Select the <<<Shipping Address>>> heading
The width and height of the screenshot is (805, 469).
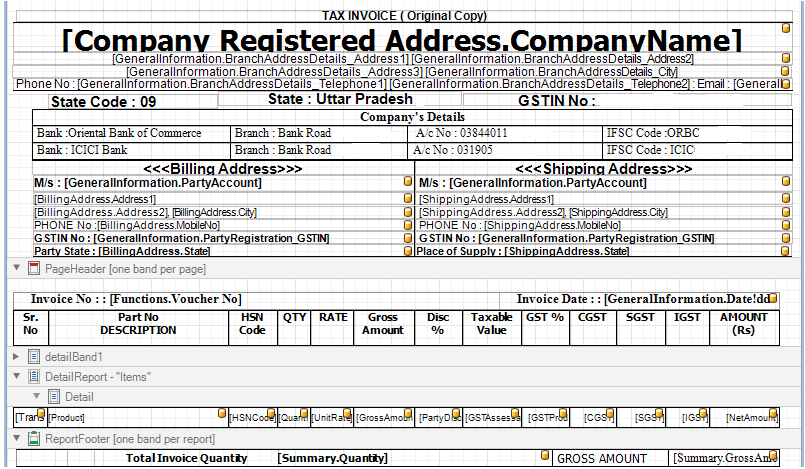tap(604, 169)
